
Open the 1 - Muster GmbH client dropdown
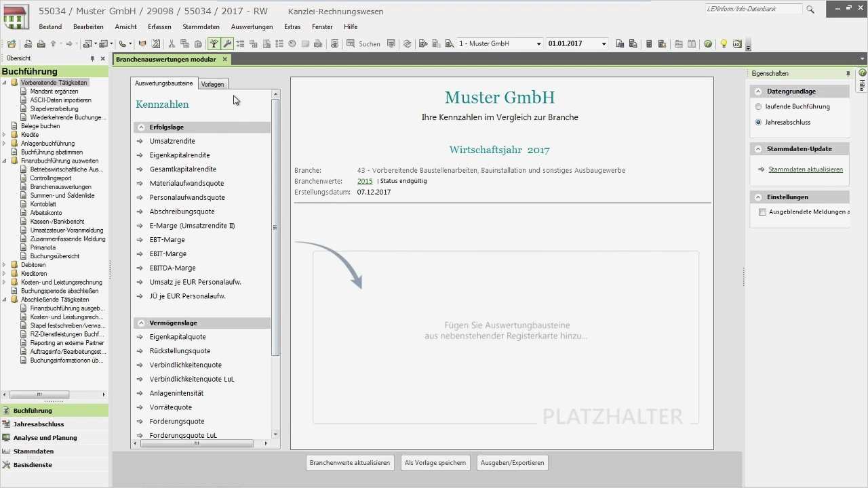[538, 43]
